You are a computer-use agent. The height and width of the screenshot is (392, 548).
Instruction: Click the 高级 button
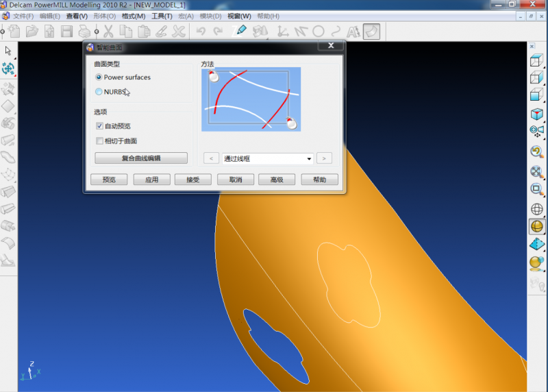click(277, 180)
